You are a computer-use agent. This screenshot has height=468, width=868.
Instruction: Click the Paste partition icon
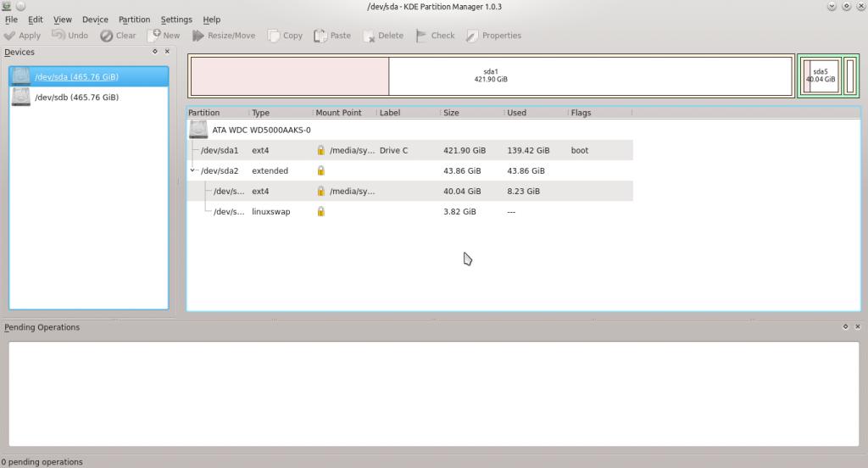[320, 36]
